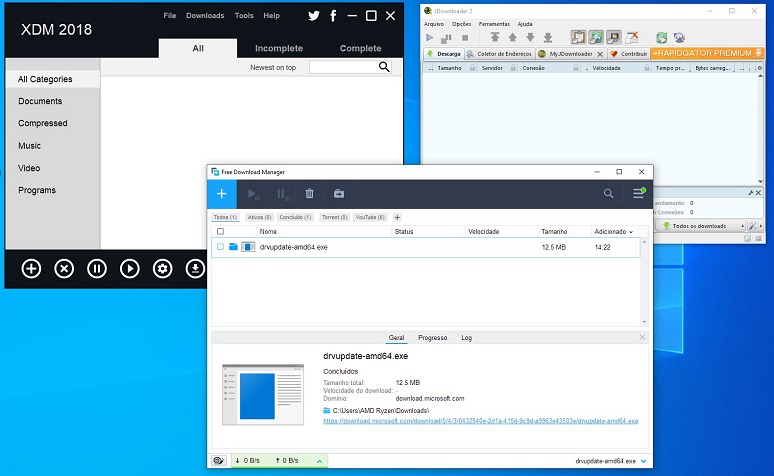Image resolution: width=774 pixels, height=476 pixels.
Task: Select the Programs category in XDM
Action: pos(53,190)
